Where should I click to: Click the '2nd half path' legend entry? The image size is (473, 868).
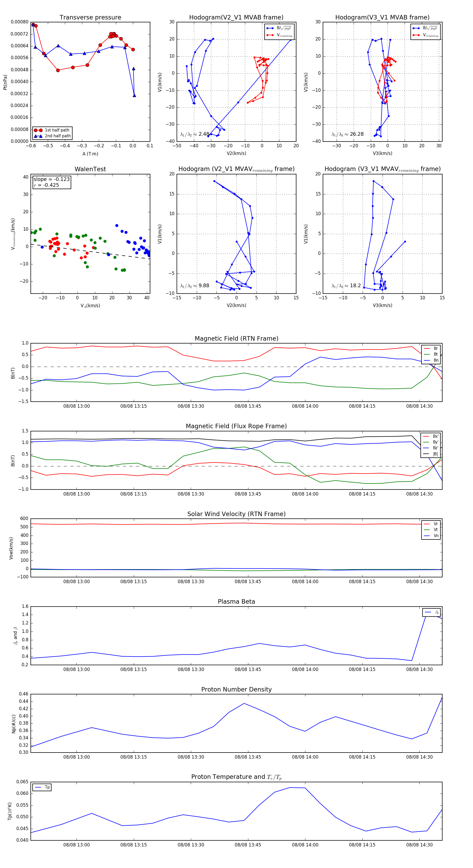coord(52,136)
